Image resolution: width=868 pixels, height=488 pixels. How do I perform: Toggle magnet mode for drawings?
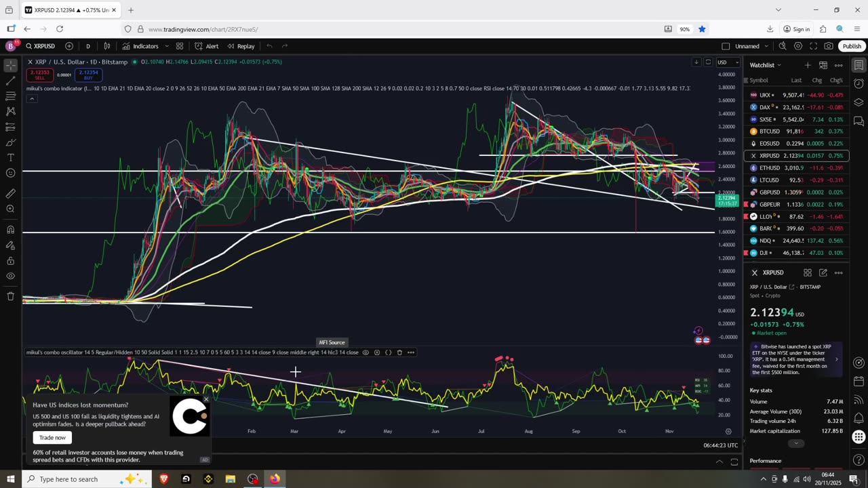coord(10,229)
